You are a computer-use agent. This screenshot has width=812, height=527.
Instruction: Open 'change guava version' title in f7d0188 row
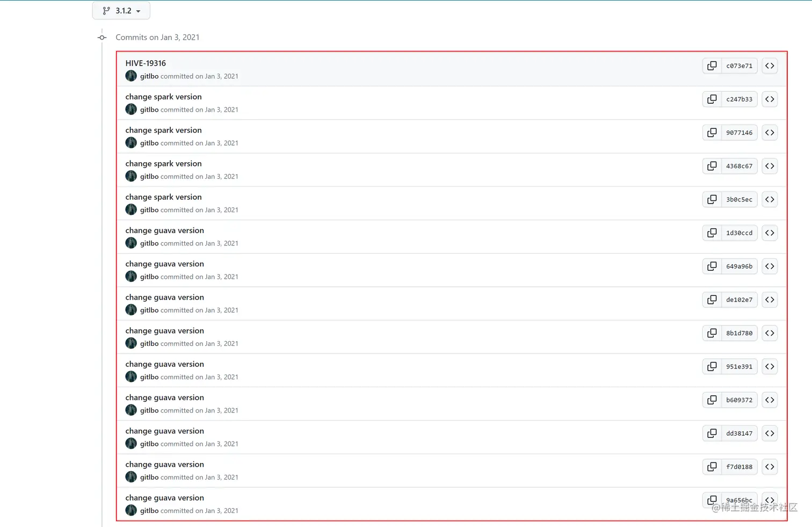coord(164,464)
